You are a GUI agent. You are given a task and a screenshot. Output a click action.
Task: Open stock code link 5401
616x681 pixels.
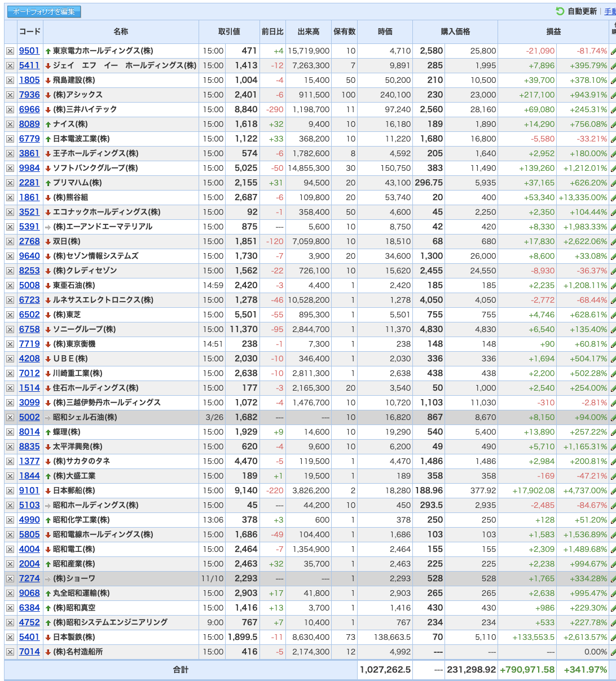click(x=29, y=637)
